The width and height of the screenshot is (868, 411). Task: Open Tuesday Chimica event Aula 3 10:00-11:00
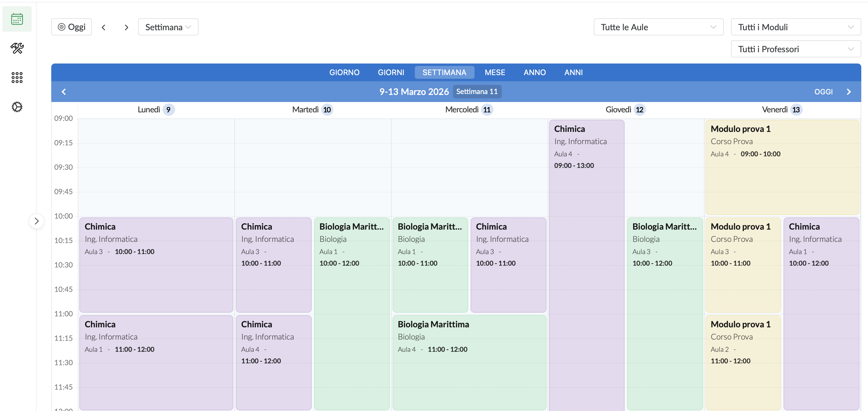pos(273,265)
